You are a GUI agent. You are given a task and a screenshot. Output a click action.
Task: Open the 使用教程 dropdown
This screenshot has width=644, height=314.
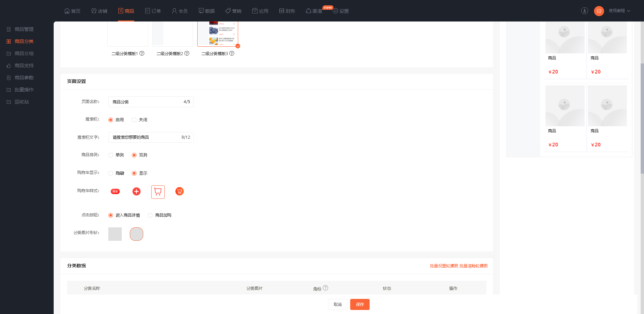[x=619, y=11]
